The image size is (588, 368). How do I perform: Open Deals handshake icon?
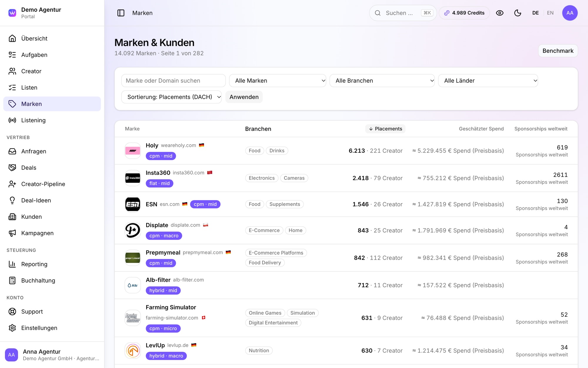[x=12, y=168]
